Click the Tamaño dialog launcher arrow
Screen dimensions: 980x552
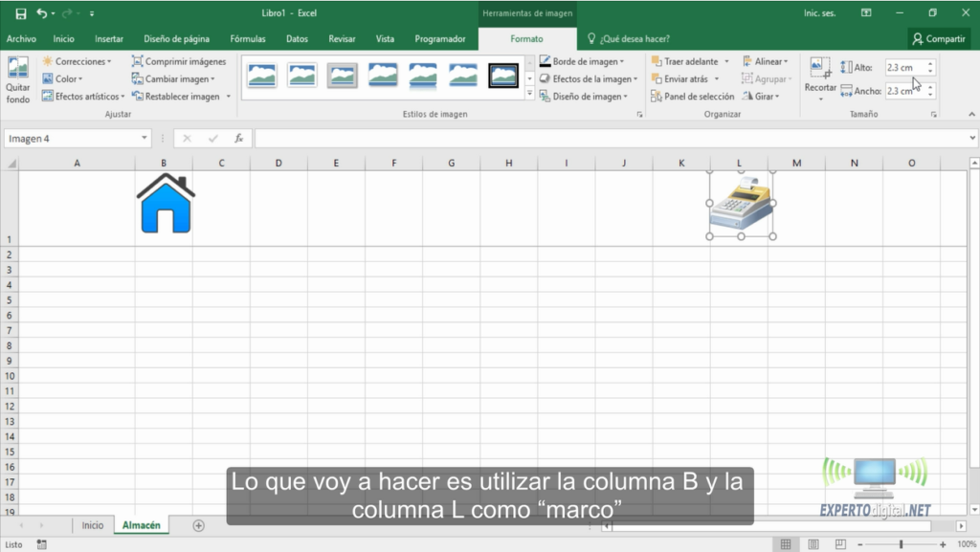[x=936, y=113]
